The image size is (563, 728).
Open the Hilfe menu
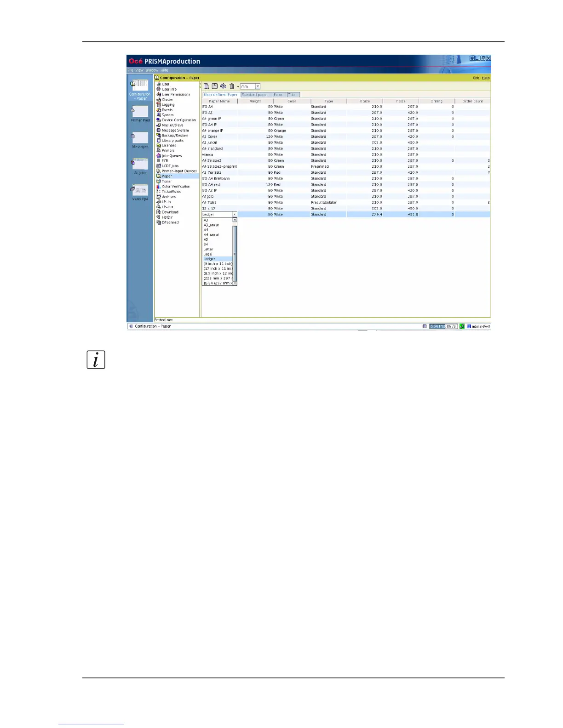tap(164, 70)
